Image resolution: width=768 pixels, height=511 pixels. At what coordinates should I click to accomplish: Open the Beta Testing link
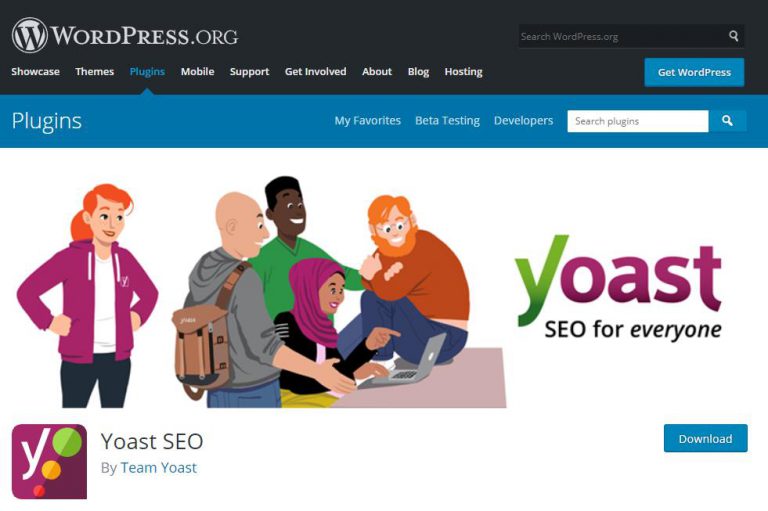pos(447,121)
